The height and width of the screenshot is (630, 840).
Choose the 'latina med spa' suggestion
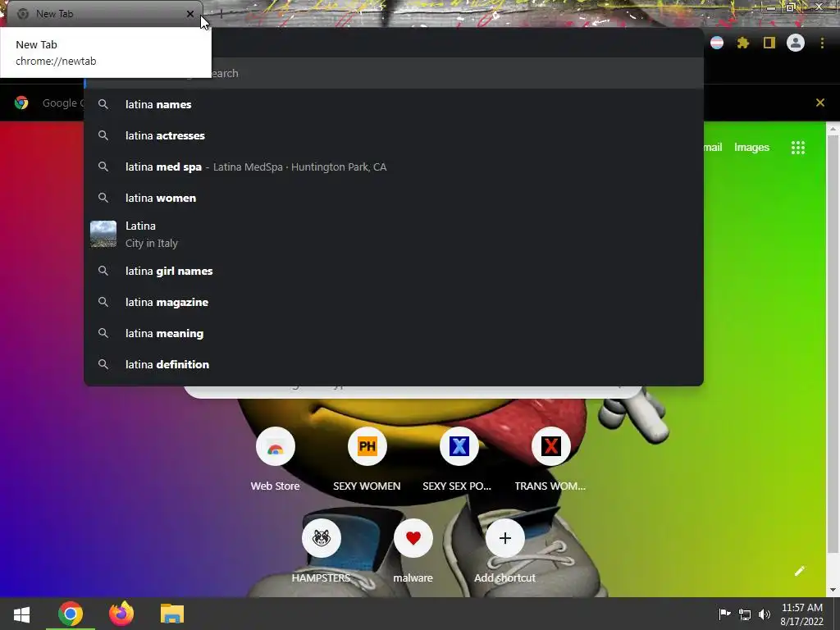(394, 167)
